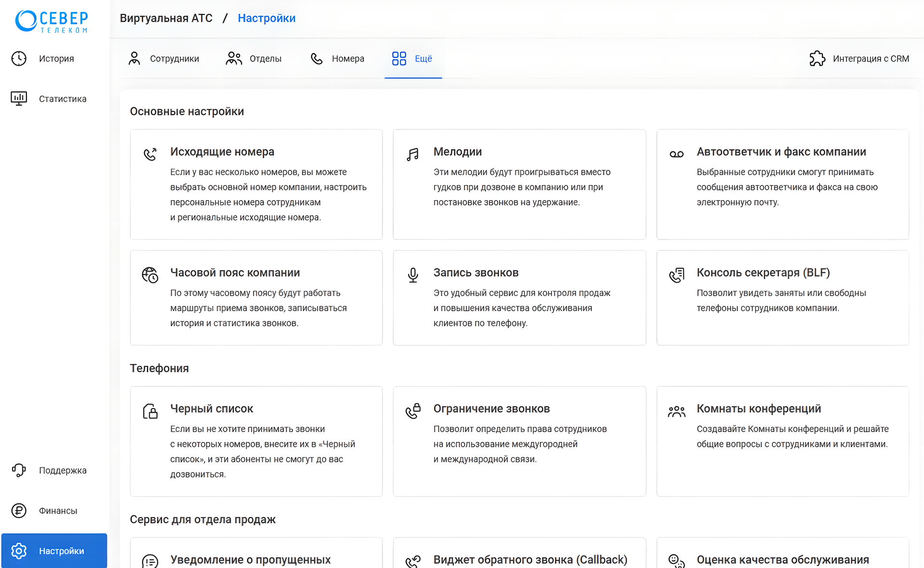Click the Основные настройки section heading
Image resolution: width=924 pixels, height=568 pixels.
[x=187, y=112]
